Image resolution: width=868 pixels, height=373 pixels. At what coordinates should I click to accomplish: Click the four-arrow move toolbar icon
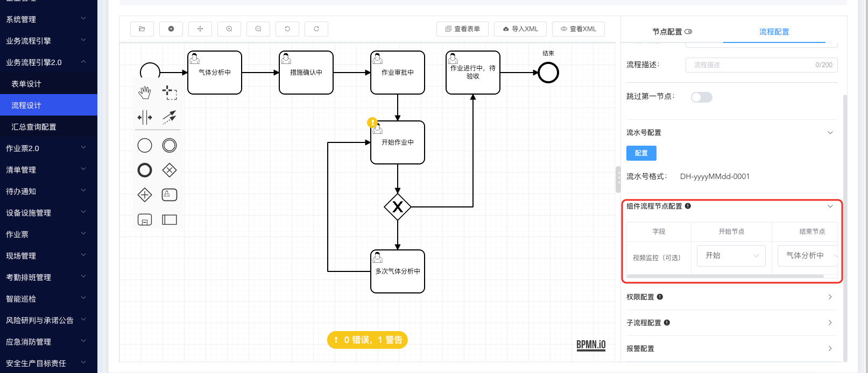(x=200, y=29)
